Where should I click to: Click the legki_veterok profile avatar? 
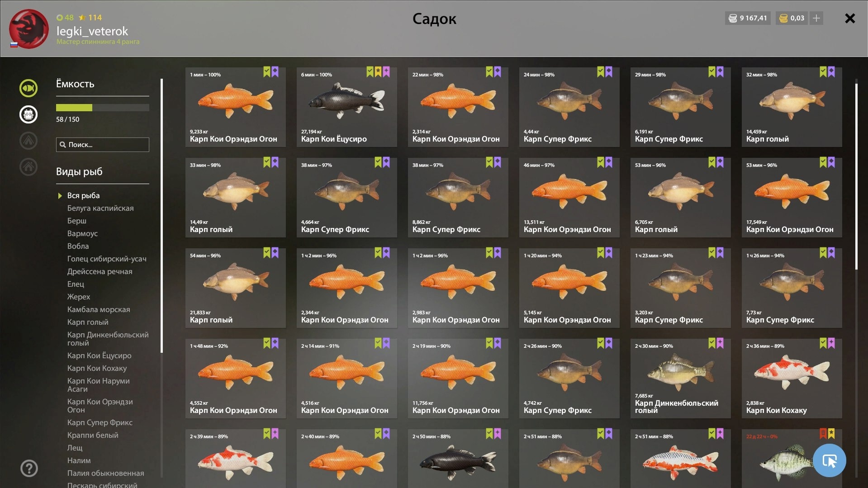click(x=29, y=29)
